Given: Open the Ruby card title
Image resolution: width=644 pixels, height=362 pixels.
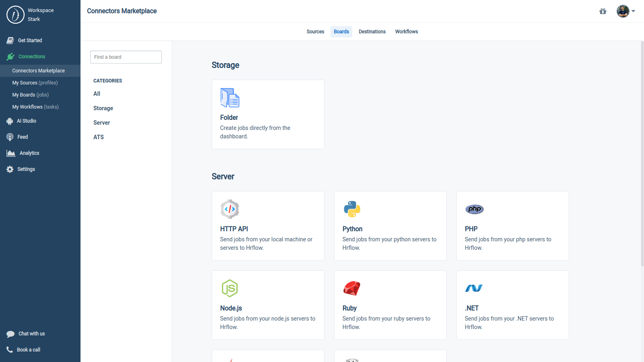Looking at the screenshot, I should pos(349,308).
